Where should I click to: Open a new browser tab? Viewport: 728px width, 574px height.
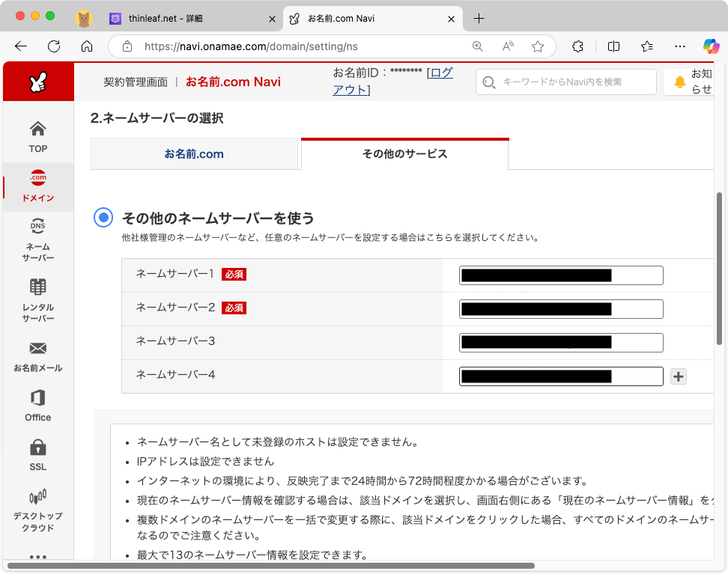tap(479, 19)
